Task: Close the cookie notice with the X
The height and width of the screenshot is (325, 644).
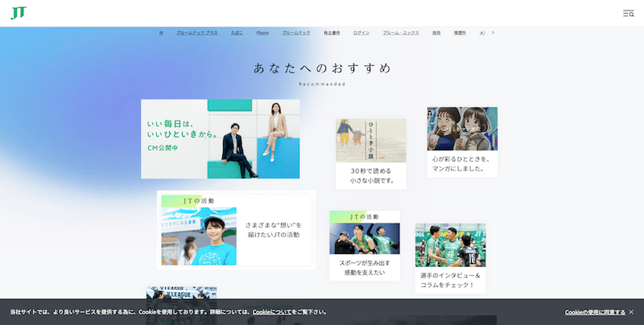Action: 631,312
